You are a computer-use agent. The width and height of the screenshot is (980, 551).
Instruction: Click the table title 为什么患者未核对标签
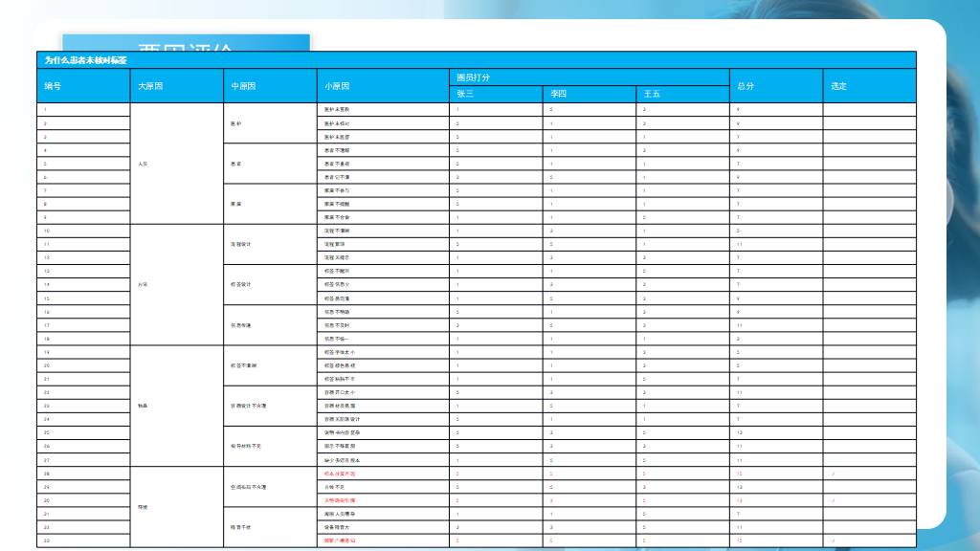point(86,60)
